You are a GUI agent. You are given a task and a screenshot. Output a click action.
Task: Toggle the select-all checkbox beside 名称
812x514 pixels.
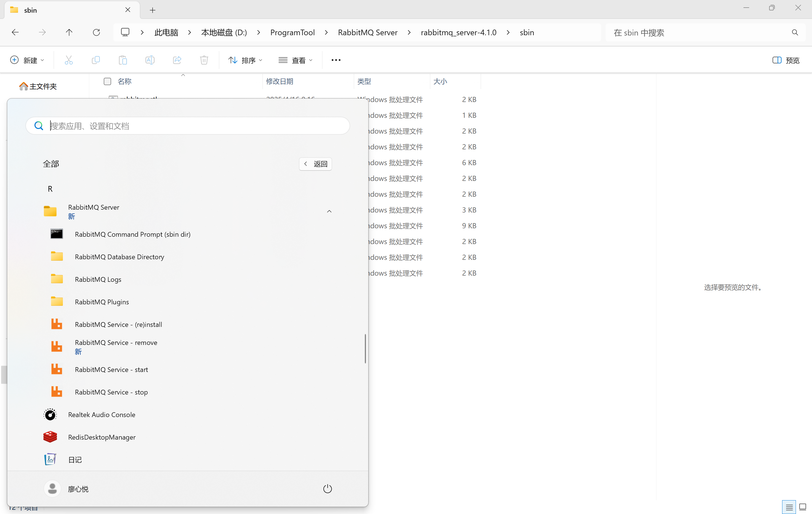click(x=107, y=81)
